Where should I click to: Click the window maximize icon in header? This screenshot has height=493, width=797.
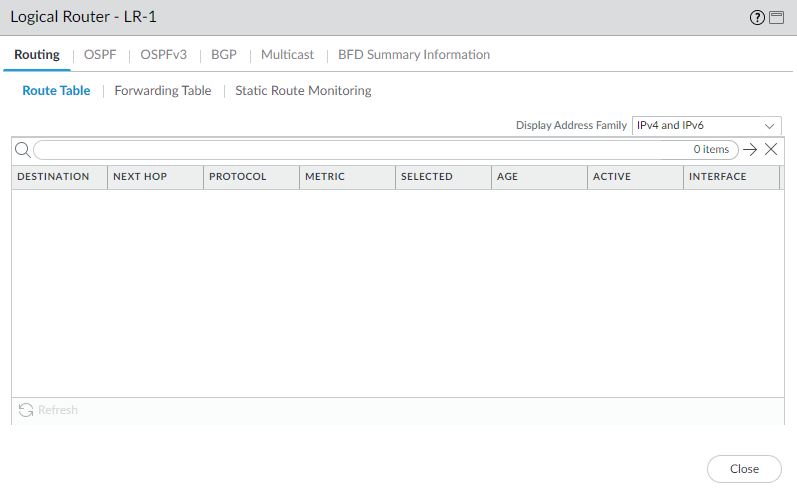[x=776, y=18]
